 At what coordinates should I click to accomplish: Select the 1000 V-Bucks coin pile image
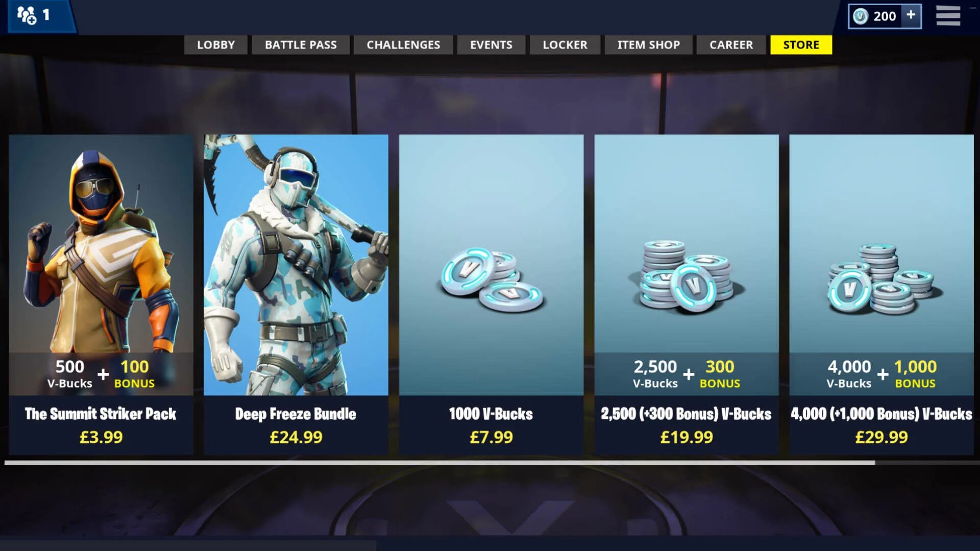(x=492, y=280)
